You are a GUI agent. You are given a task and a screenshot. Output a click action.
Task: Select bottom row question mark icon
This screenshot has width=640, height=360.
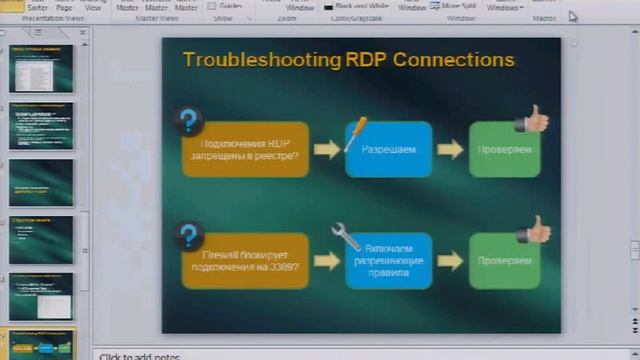[x=189, y=236]
